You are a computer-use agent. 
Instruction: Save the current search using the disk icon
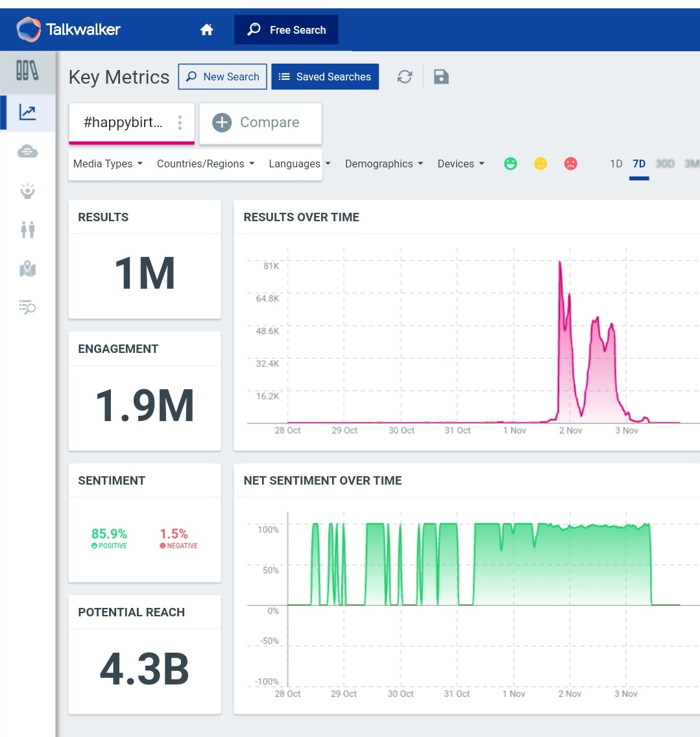click(441, 77)
